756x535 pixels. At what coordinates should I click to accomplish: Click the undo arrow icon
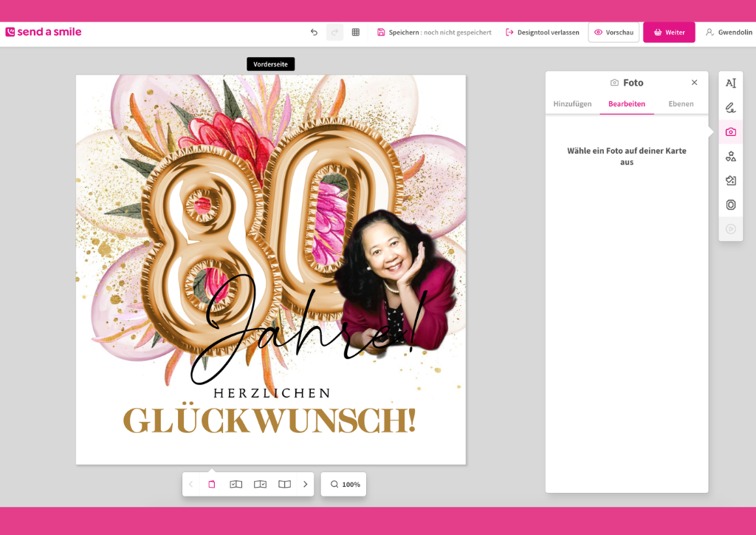tap(313, 32)
